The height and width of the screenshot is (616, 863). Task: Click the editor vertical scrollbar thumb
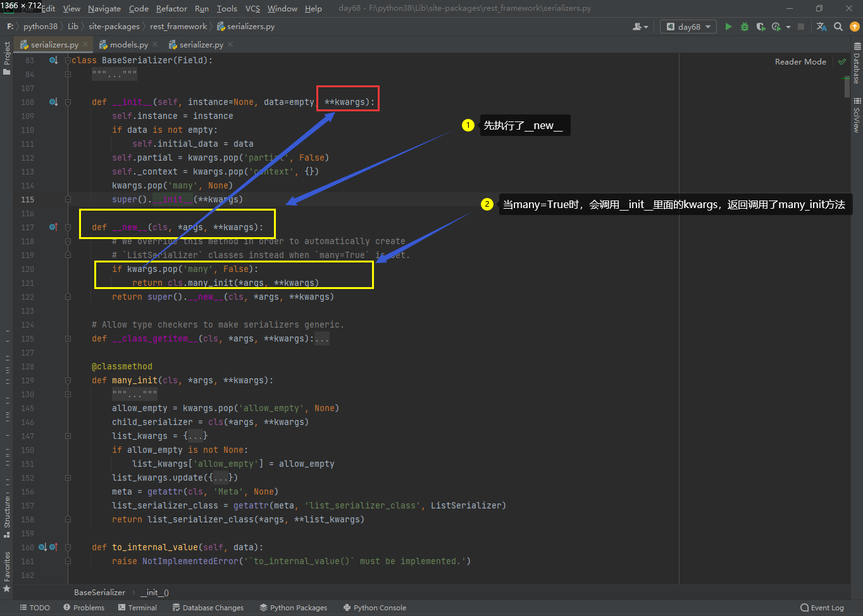tap(847, 87)
